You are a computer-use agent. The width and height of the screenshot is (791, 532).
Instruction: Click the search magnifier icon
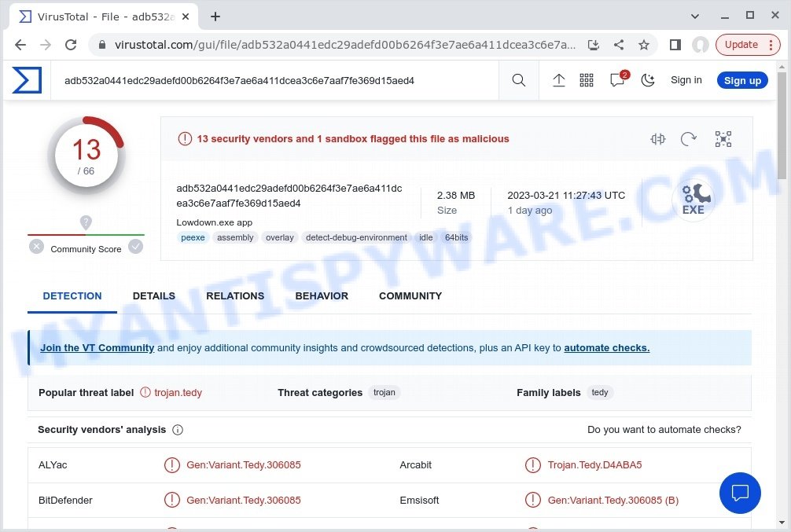tap(519, 80)
